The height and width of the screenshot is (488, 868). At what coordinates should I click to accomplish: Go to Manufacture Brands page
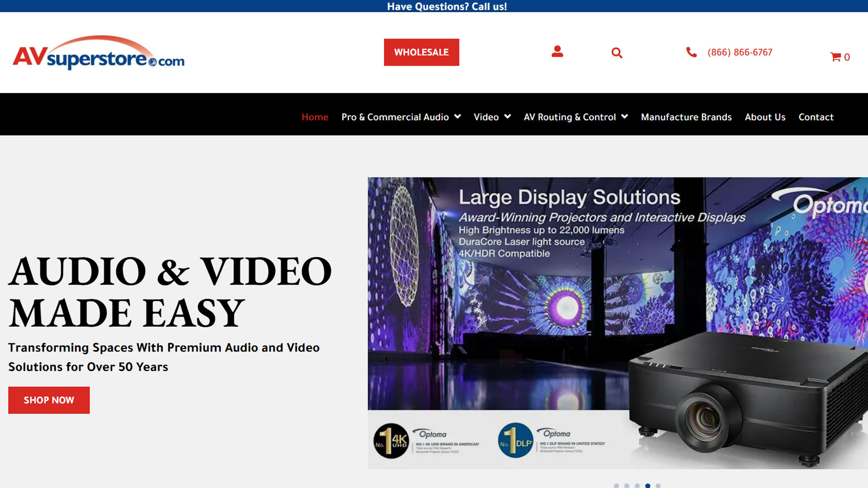(x=686, y=117)
